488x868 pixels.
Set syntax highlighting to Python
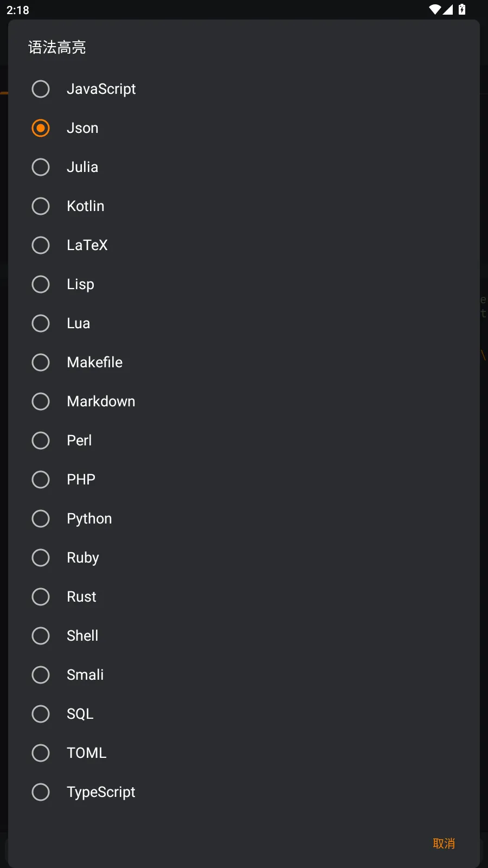(x=41, y=519)
